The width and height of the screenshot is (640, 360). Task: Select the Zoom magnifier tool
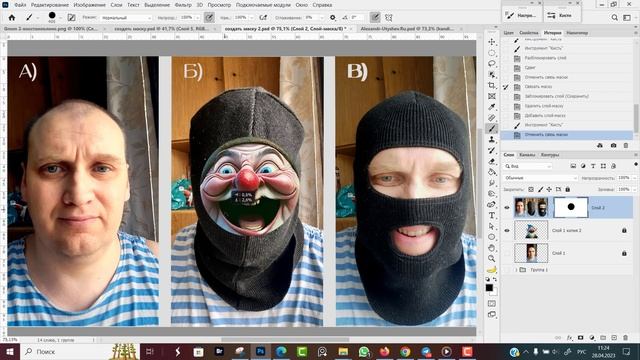tap(492, 258)
